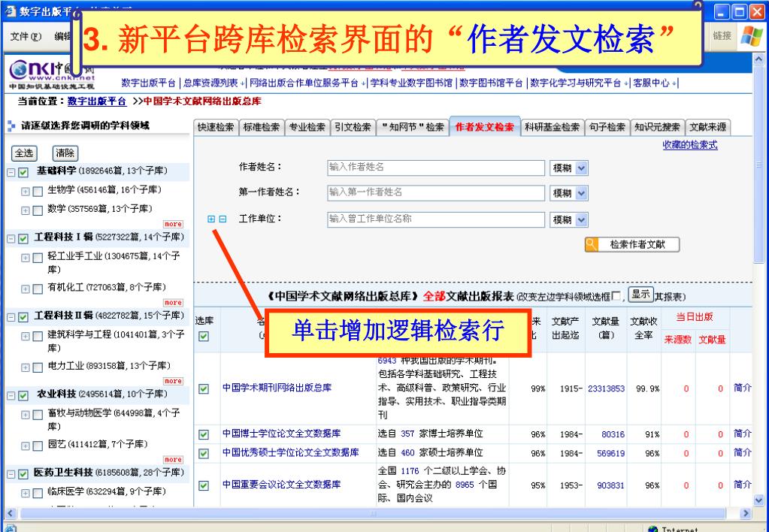The image size is (769, 532).
Task: Open 中国学术期刊网络出版总库 link
Action: click(277, 388)
